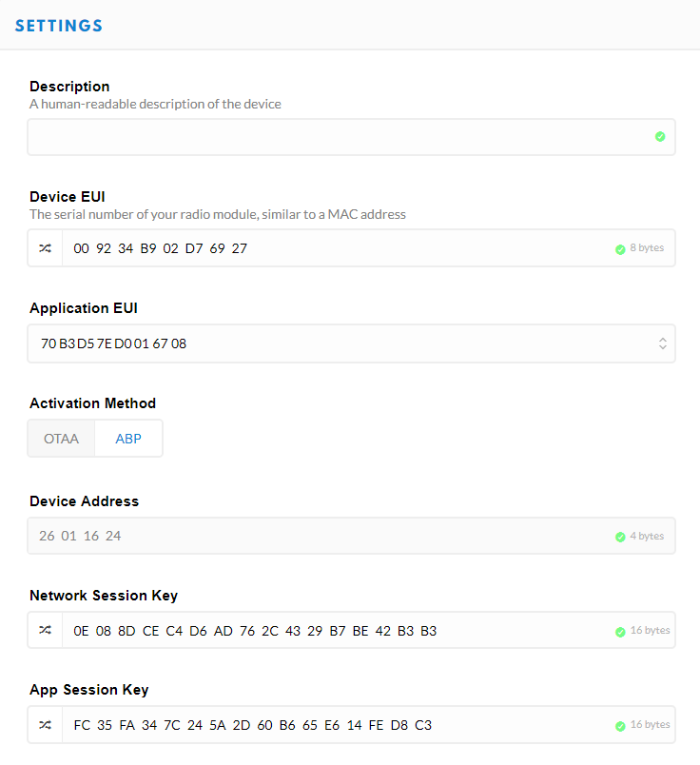Click the App Session Key value field
This screenshot has height=765, width=700.
333,724
